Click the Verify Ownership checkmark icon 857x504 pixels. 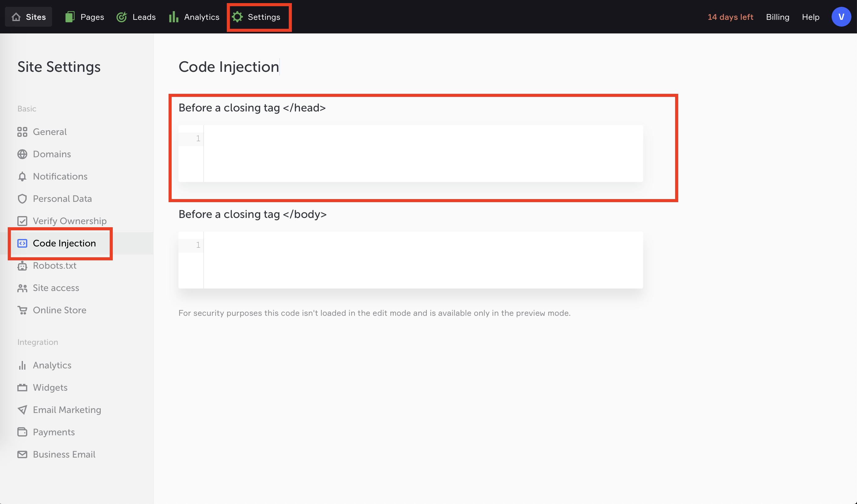point(22,221)
